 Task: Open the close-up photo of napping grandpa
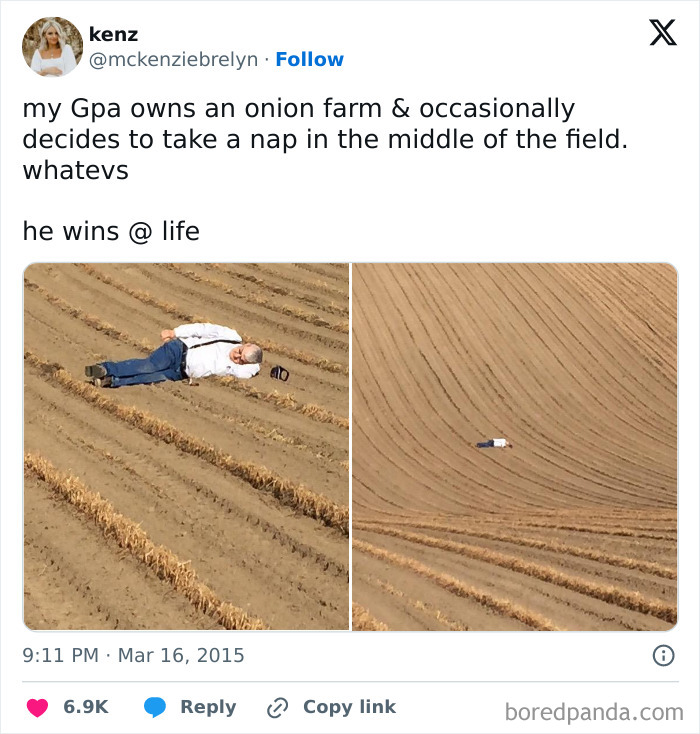[x=186, y=446]
